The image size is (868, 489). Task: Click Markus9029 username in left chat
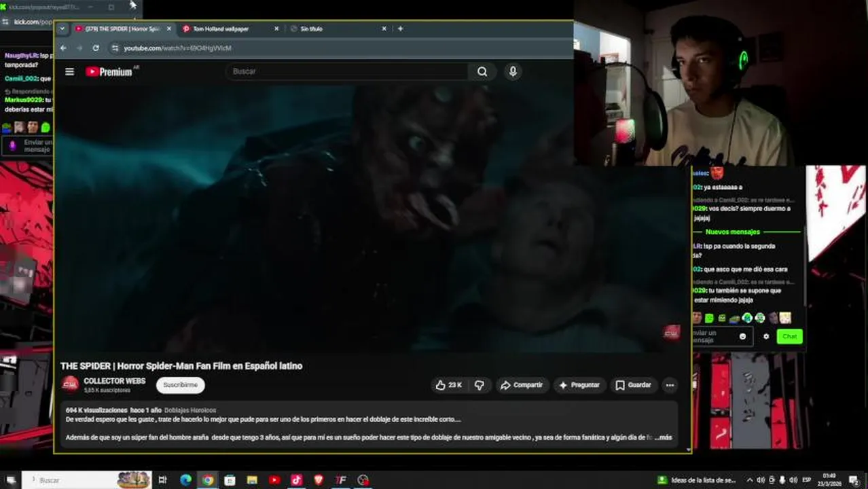(x=23, y=100)
